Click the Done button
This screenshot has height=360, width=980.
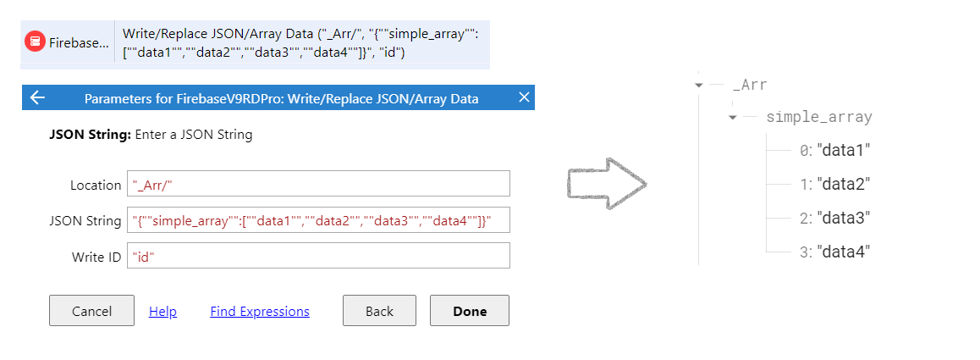(470, 311)
